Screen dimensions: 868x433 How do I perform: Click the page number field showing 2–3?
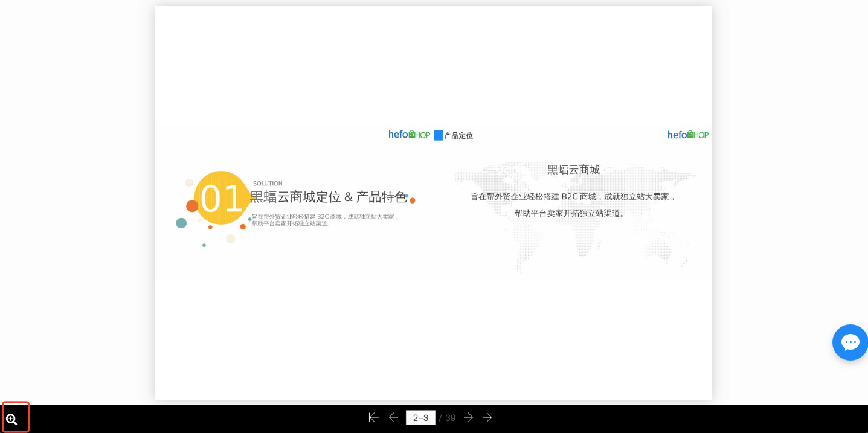[420, 417]
